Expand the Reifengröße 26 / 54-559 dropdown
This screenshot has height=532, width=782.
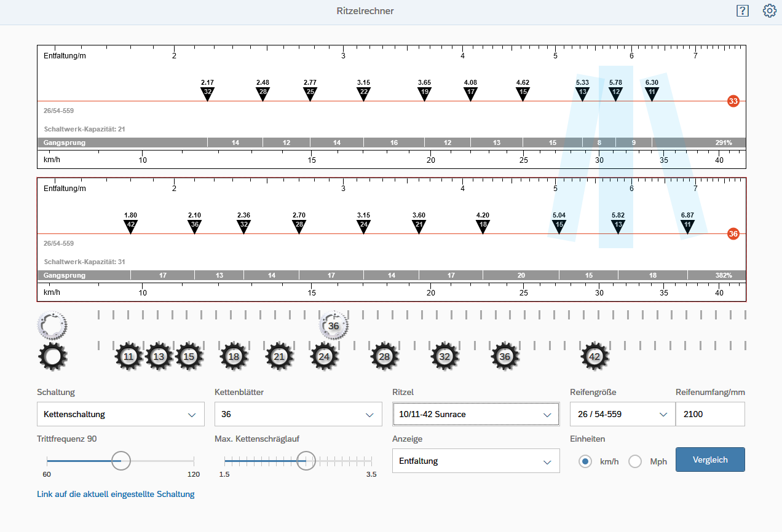[622, 414]
